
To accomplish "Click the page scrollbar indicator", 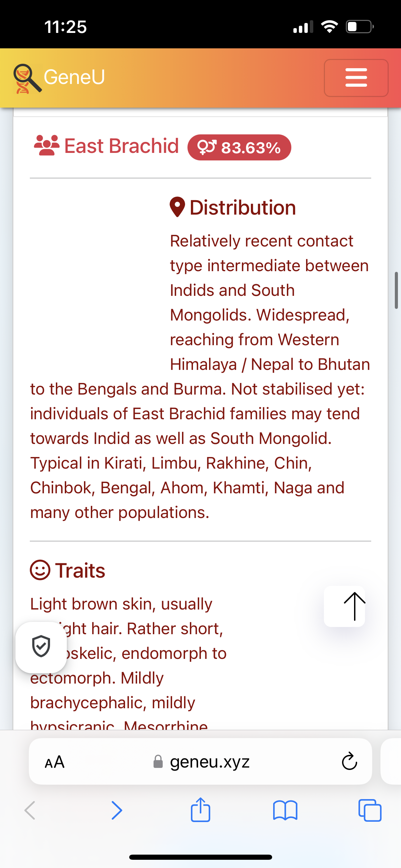I will (x=396, y=290).
